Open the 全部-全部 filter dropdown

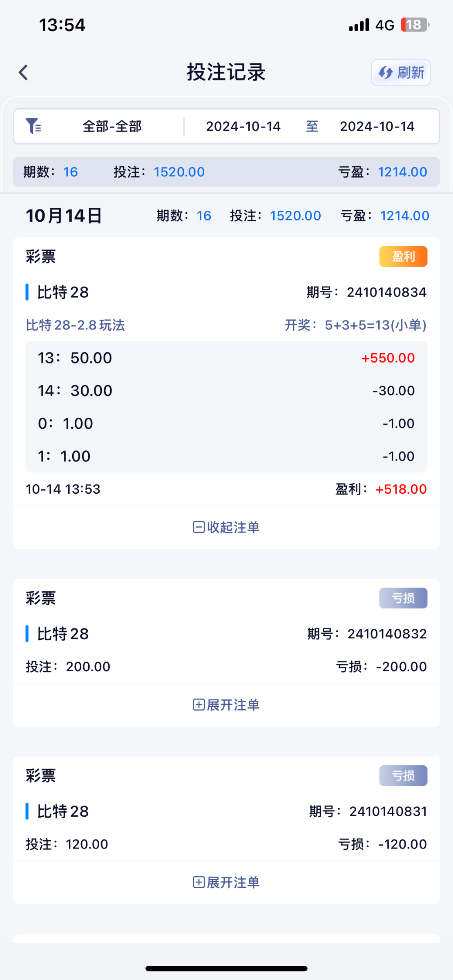coord(112,127)
